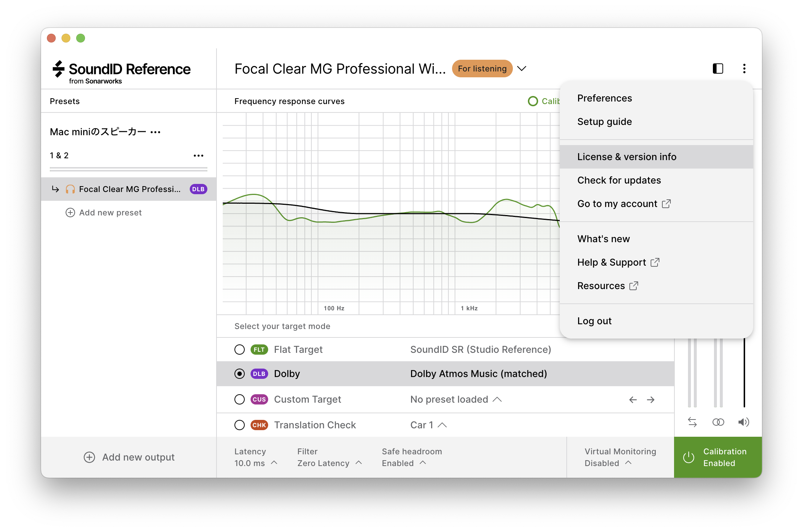Click the routing arrow beside Focal preset
Screen dimensions: 803x532
click(x=55, y=189)
